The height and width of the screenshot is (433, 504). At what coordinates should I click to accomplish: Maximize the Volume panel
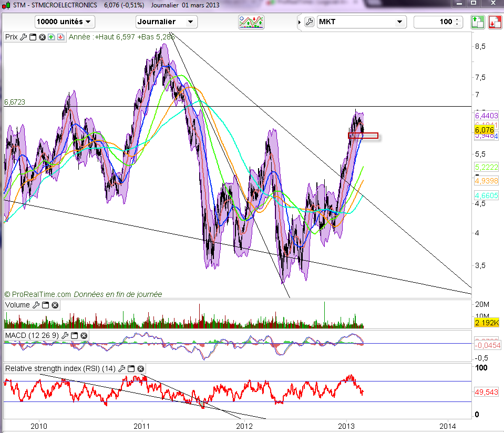[46, 305]
